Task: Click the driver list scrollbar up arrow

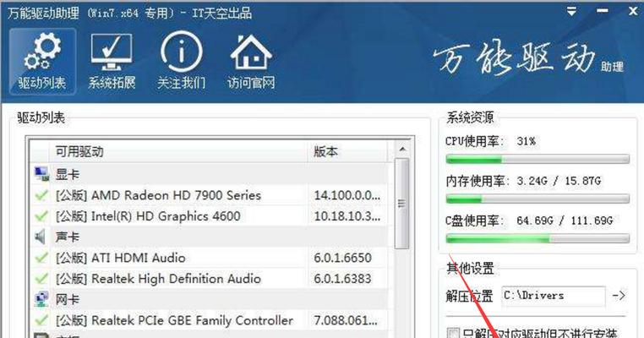Action: pos(401,149)
